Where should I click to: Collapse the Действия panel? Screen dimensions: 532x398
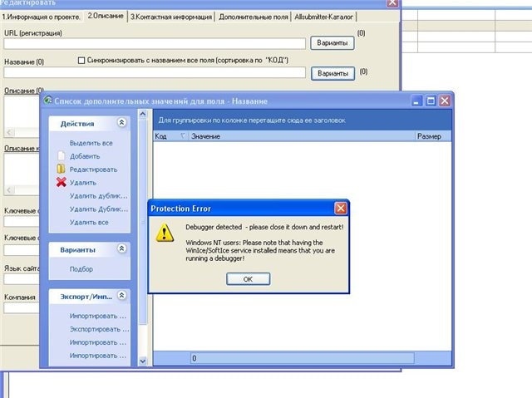click(x=122, y=122)
